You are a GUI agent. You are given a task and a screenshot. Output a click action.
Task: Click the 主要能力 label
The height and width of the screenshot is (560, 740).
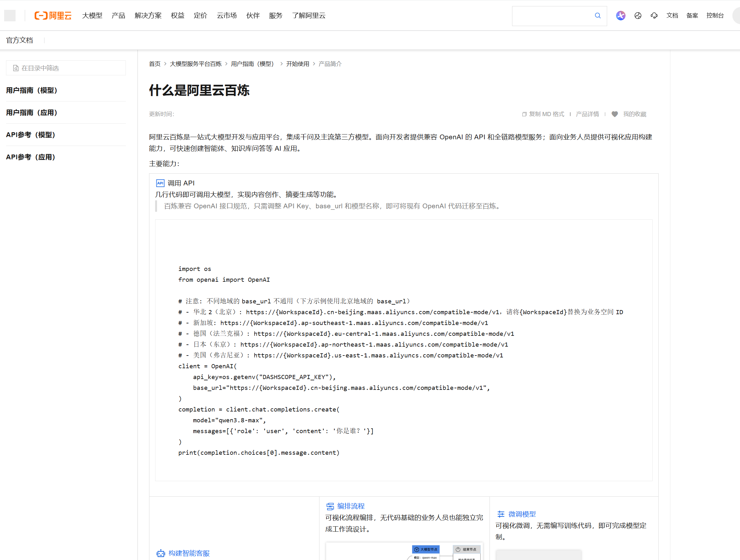pyautogui.click(x=164, y=164)
